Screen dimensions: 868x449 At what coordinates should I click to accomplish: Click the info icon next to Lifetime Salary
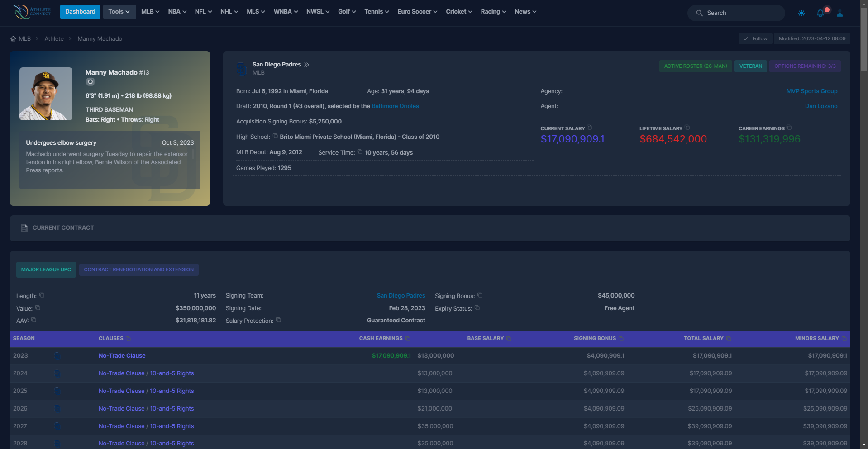coord(687,128)
